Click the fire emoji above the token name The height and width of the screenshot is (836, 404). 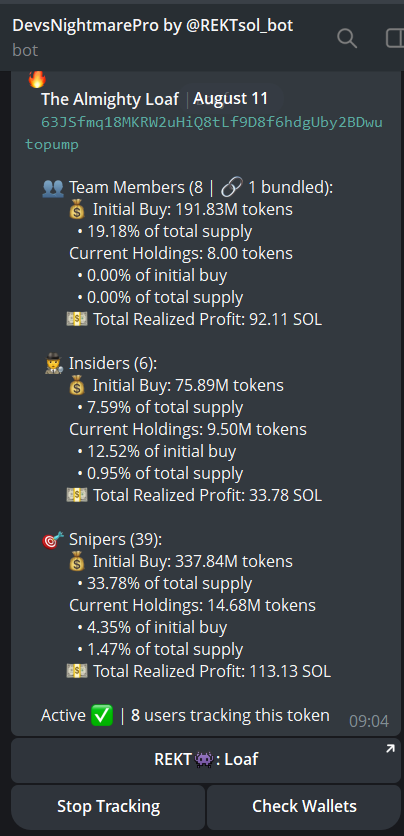tap(37, 79)
